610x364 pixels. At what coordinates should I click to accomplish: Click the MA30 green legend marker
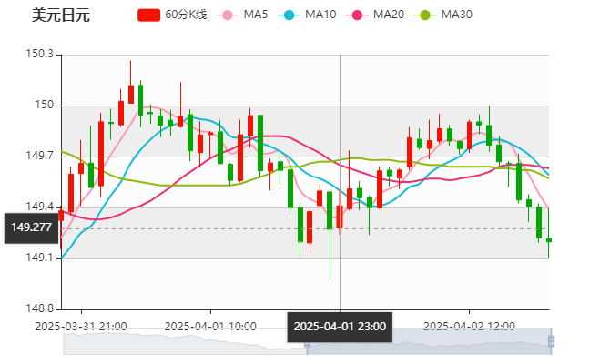pyautogui.click(x=423, y=15)
